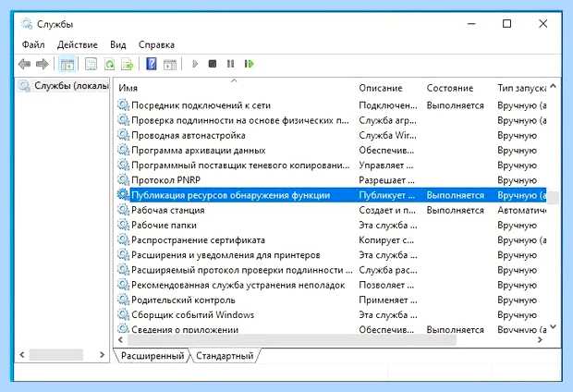Click the services list horizontal scroll right arrow
This screenshot has height=392, width=573.
pos(540,340)
